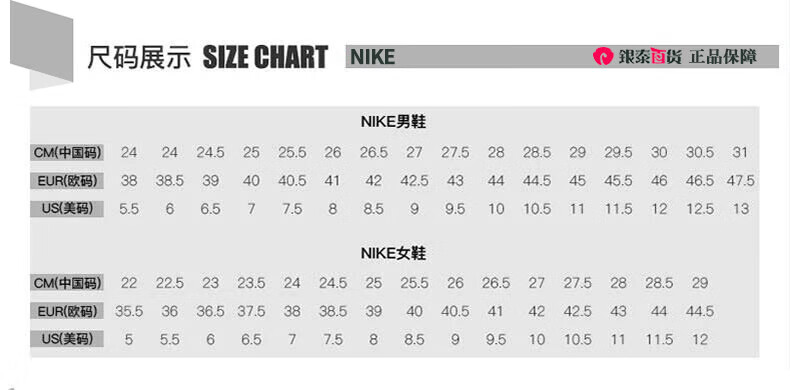Click the SIZE CHART heading
The image size is (790, 390).
(265, 57)
